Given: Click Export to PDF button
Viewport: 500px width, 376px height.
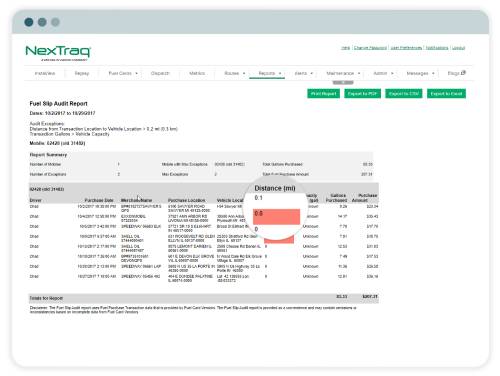Looking at the screenshot, I should [362, 94].
